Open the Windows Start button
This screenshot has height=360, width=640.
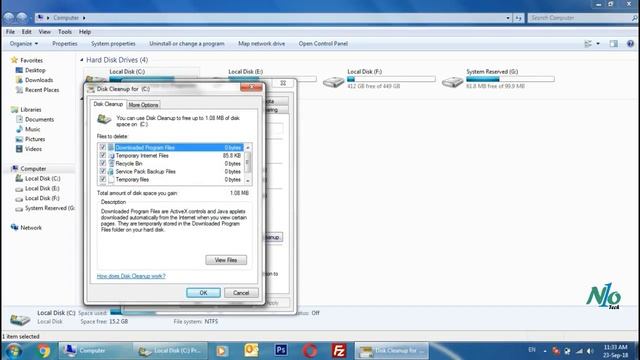13,351
